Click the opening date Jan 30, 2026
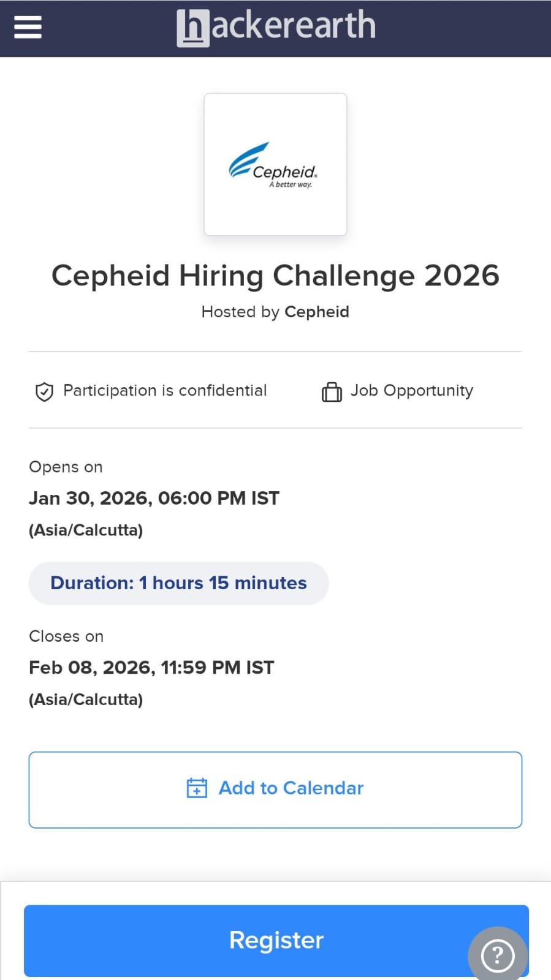This screenshot has height=980, width=551. coord(154,498)
